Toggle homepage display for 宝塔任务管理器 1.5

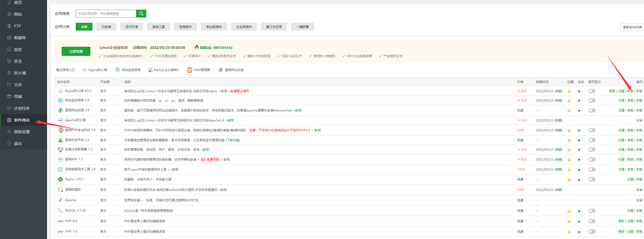coord(592,150)
